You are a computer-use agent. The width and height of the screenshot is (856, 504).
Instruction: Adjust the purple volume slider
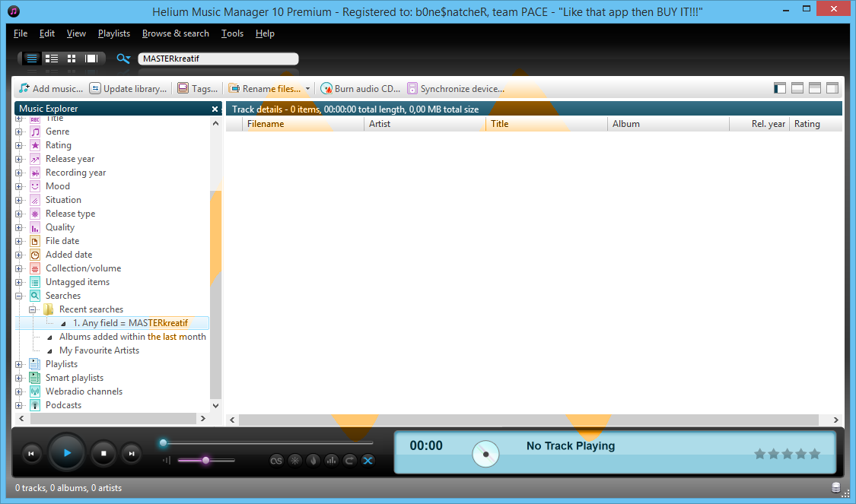(x=205, y=461)
